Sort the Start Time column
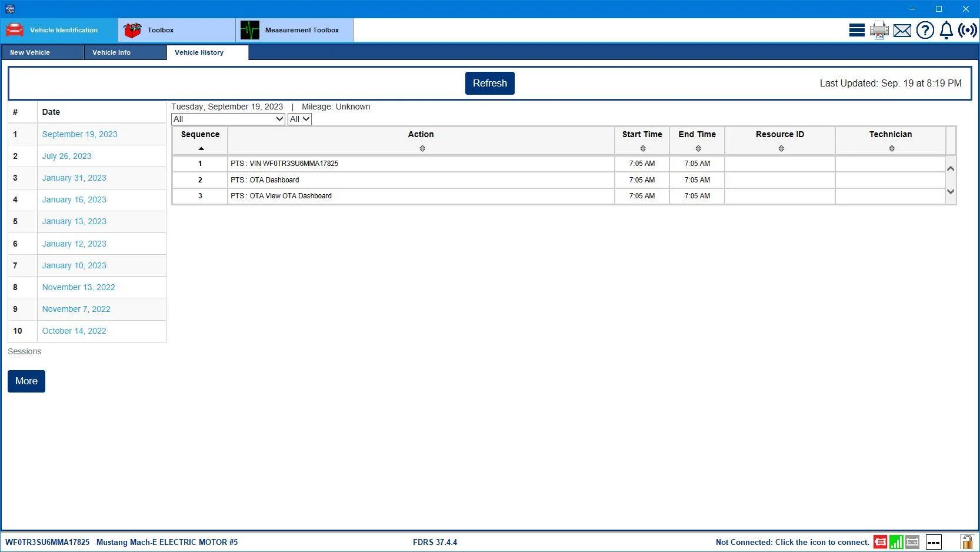 coord(643,149)
